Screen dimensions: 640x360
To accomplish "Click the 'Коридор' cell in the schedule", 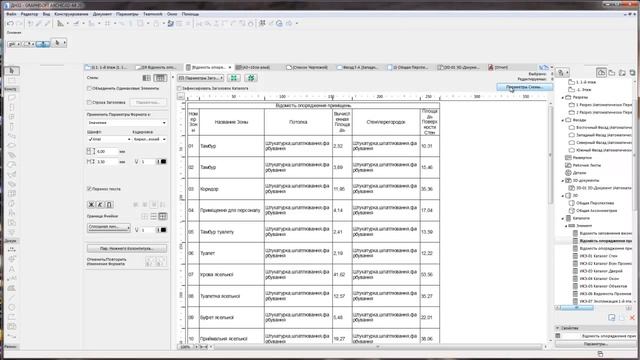I will coord(232,189).
